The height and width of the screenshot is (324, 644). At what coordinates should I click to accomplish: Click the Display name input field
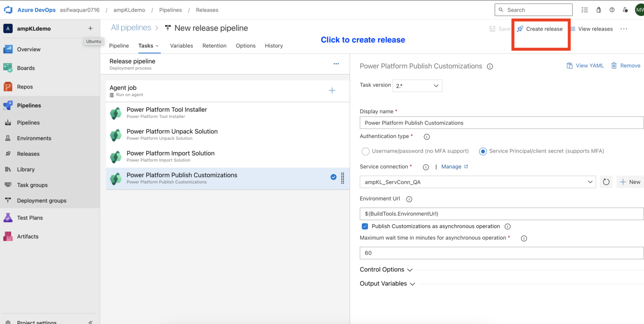[502, 123]
